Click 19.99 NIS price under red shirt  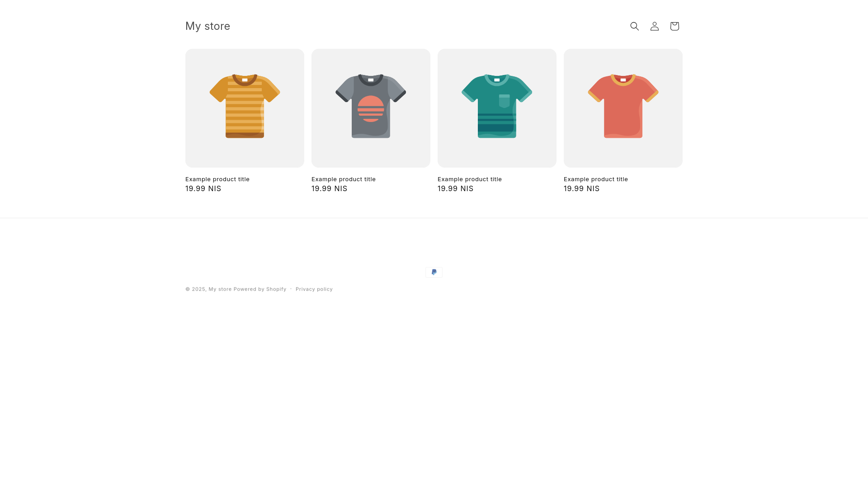pos(582,188)
